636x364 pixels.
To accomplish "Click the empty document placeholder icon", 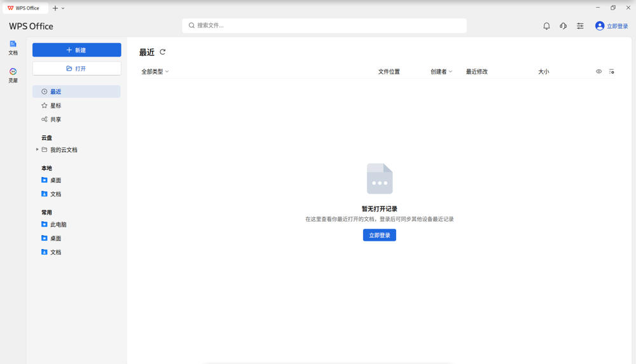I will (380, 179).
